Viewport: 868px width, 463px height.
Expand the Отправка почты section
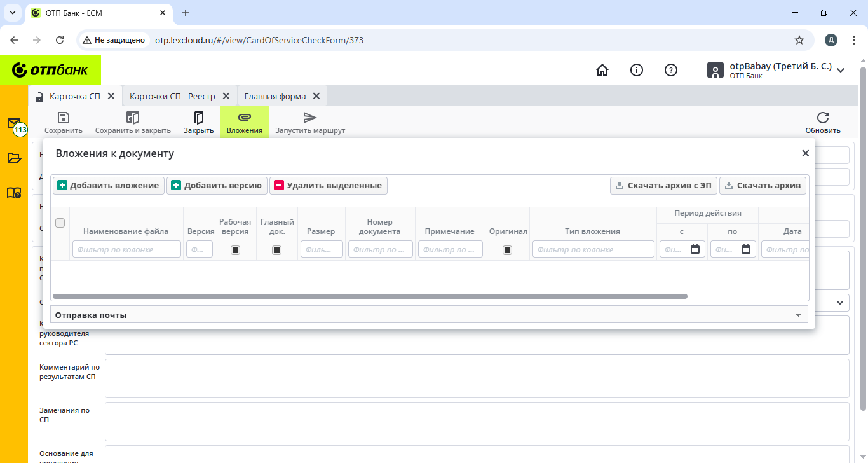[430, 315]
